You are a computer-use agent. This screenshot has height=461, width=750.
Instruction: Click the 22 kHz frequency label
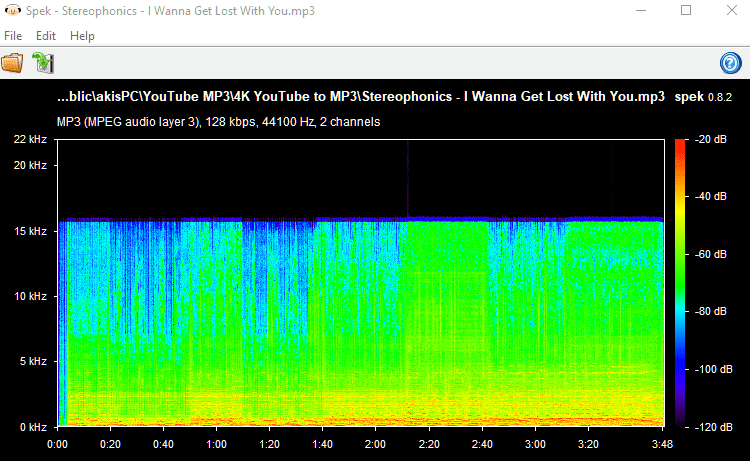(29, 139)
